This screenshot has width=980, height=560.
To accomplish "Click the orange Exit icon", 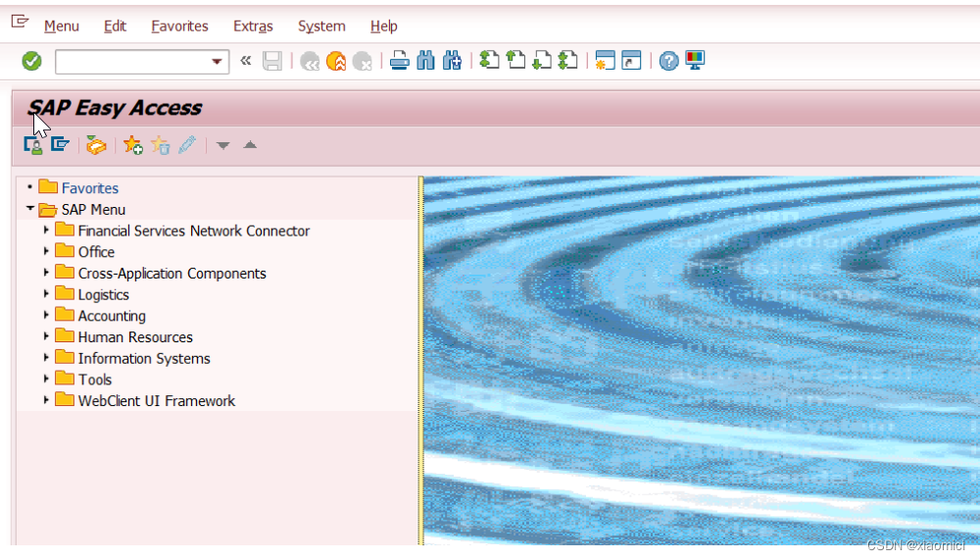I will click(x=335, y=62).
